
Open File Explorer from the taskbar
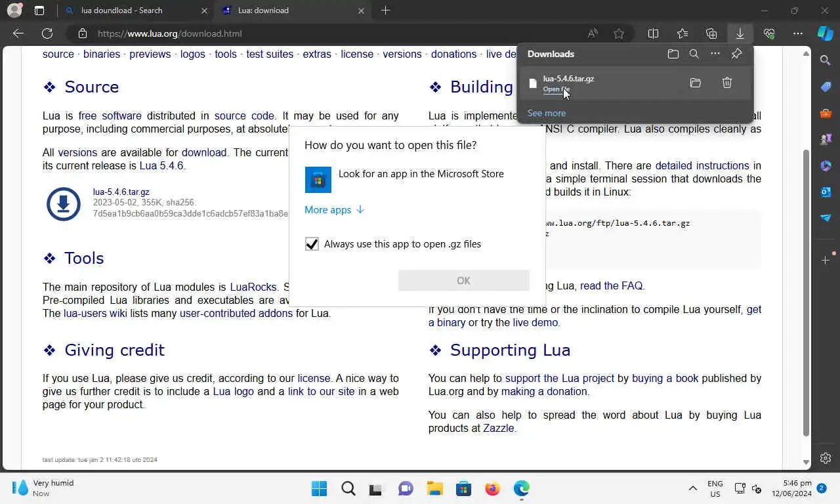pyautogui.click(x=434, y=488)
